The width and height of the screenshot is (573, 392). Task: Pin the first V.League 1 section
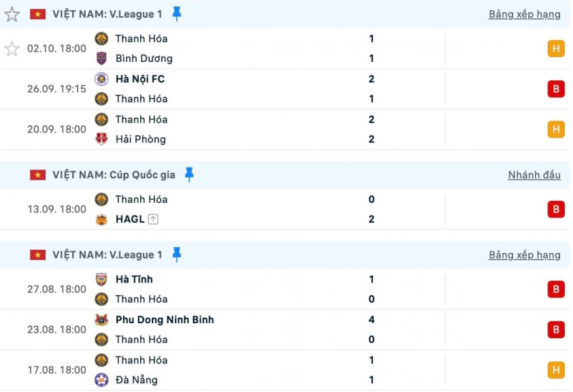(x=177, y=14)
